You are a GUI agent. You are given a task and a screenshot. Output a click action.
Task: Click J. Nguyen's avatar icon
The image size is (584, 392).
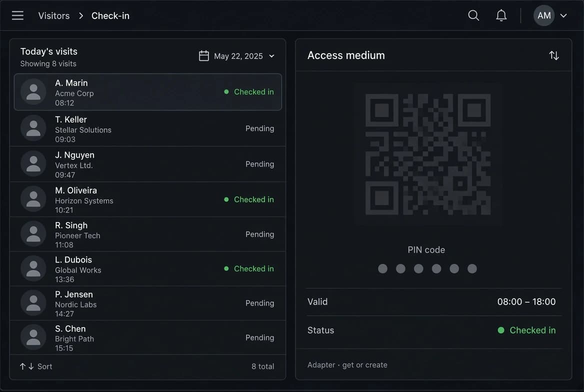pyautogui.click(x=33, y=163)
